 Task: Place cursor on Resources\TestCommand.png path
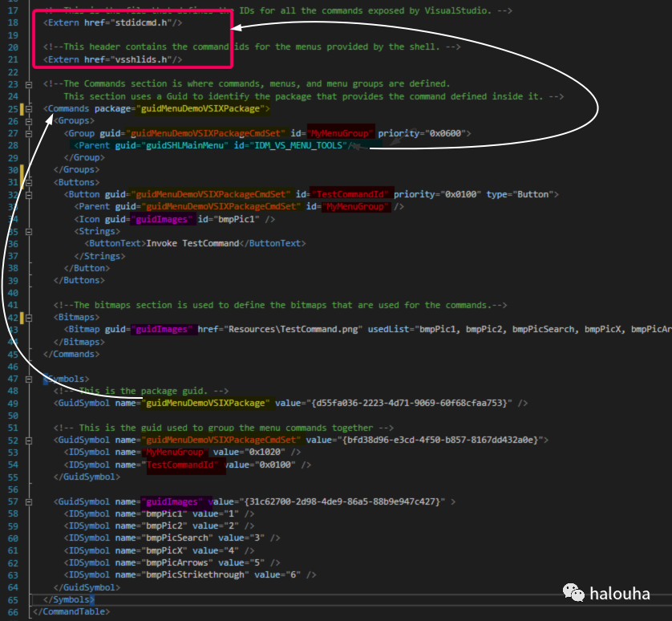pos(294,330)
